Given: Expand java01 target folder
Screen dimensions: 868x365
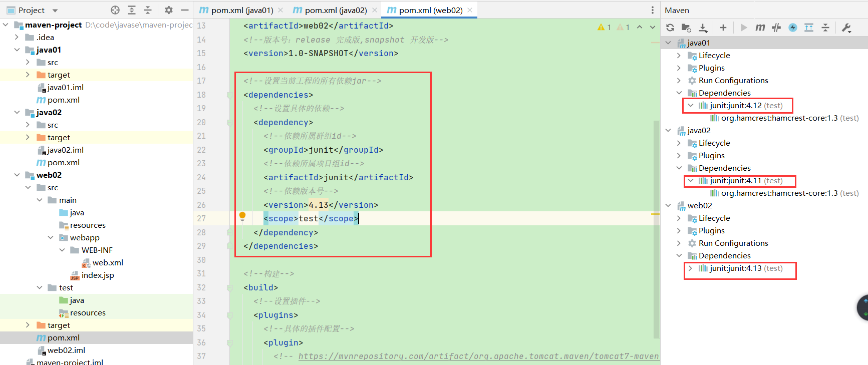Looking at the screenshot, I should [28, 75].
